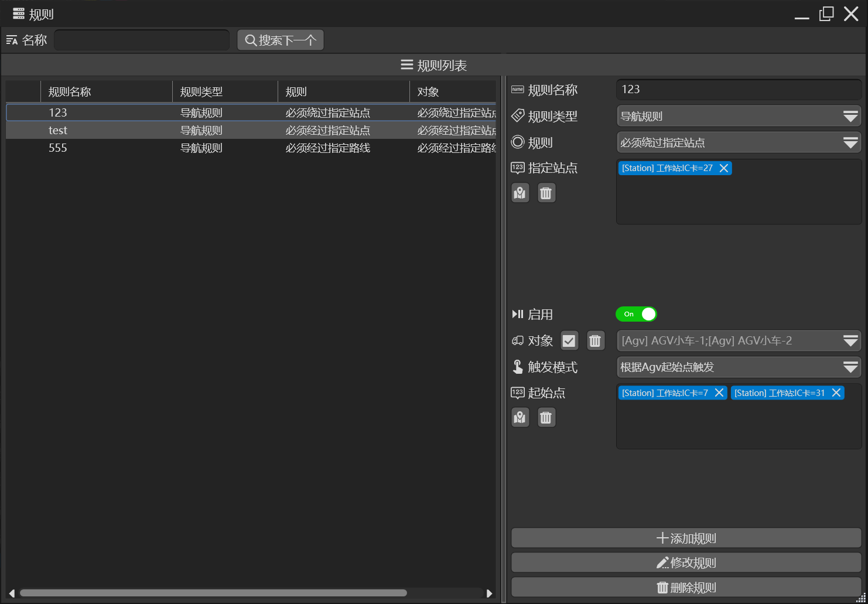
Task: Click the 添加规则 button
Action: 686,538
